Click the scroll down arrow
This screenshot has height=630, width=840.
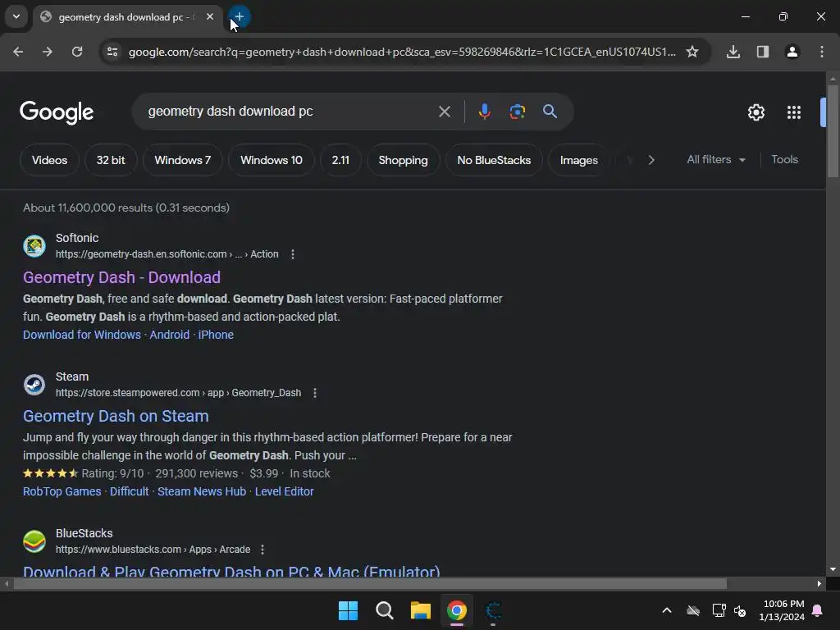point(833,569)
